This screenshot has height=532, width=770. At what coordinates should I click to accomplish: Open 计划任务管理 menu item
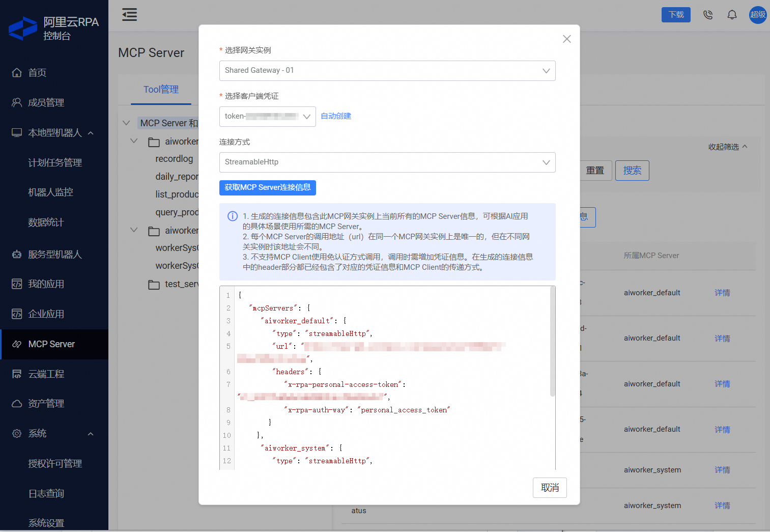(x=54, y=163)
